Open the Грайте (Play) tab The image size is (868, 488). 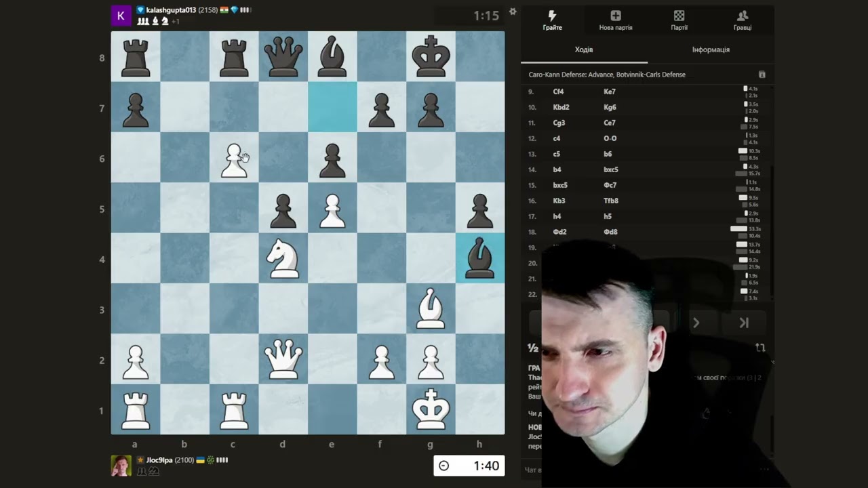point(552,20)
